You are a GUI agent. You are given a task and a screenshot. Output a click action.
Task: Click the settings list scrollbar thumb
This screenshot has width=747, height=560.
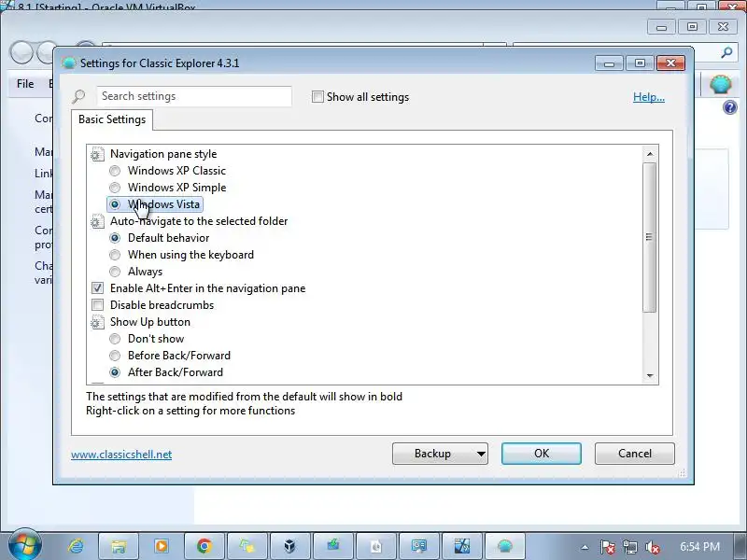(649, 237)
